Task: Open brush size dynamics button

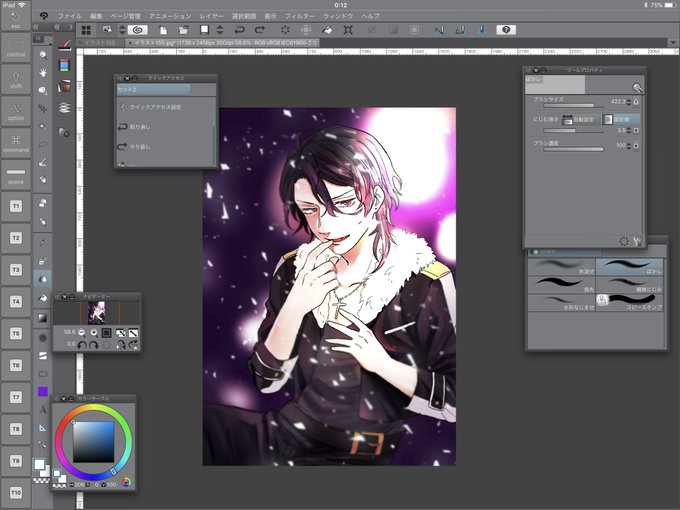Action: [636, 102]
